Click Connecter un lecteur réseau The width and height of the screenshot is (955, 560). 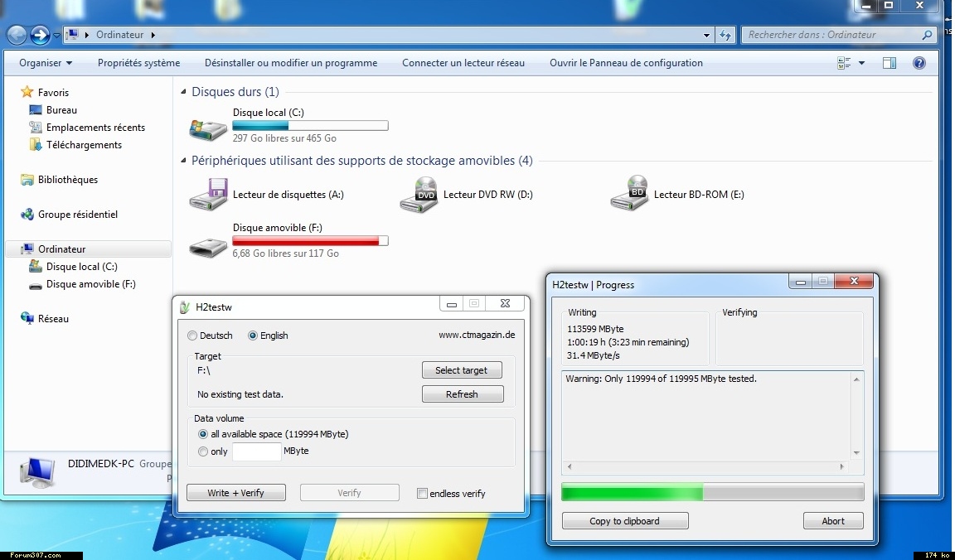463,63
